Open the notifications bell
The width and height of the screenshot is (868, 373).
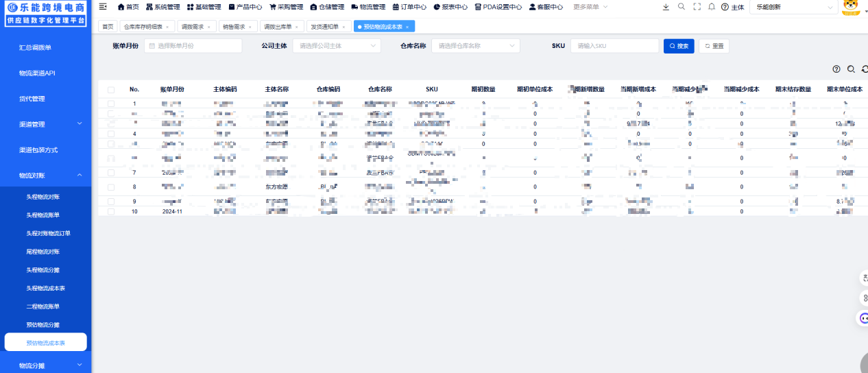pos(712,7)
